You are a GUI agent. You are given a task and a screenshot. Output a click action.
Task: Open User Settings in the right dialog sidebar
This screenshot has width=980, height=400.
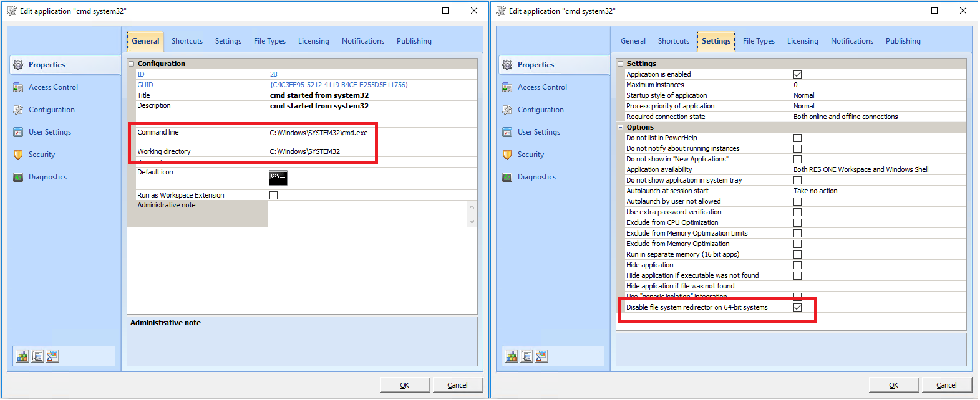click(538, 132)
